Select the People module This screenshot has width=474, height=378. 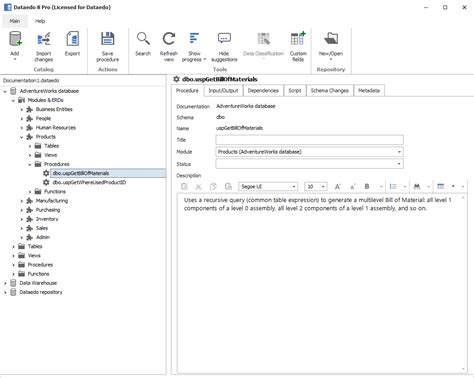coord(43,119)
